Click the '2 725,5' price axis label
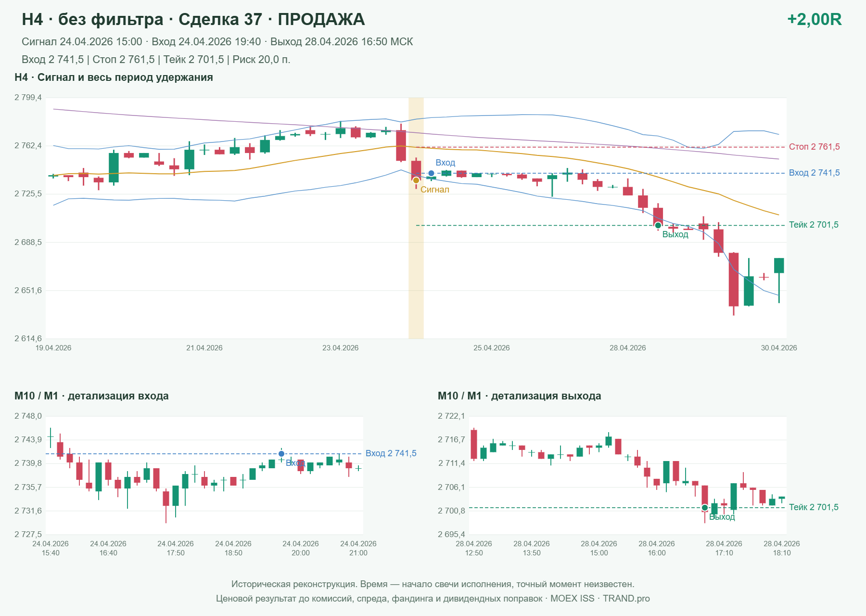This screenshot has width=866, height=616. click(28, 194)
